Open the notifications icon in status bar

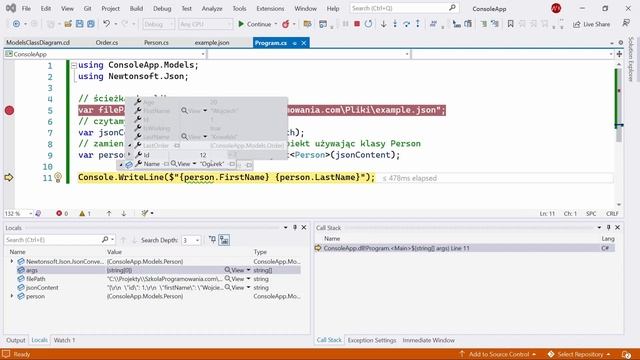pos(626,354)
